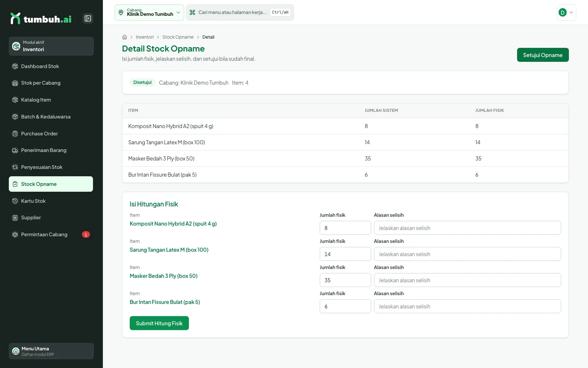The height and width of the screenshot is (368, 588).
Task: Open Kartu Stok history icon
Action: point(15,201)
